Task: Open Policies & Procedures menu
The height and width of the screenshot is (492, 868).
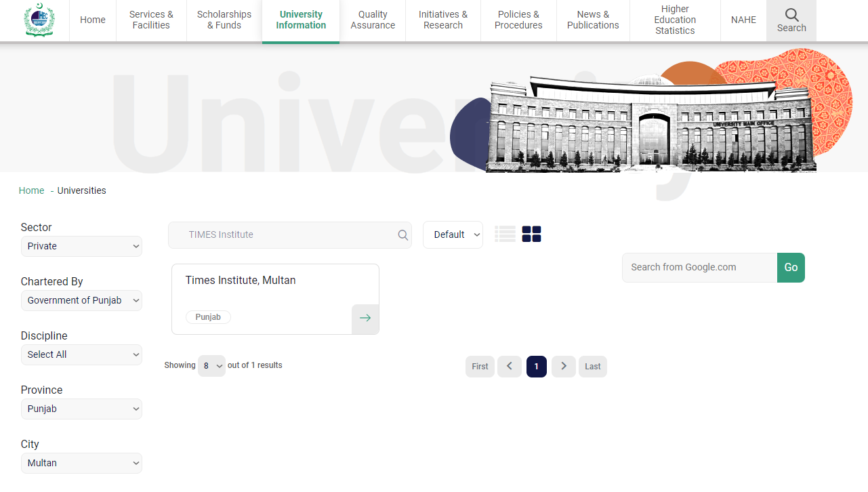Action: 518,20
